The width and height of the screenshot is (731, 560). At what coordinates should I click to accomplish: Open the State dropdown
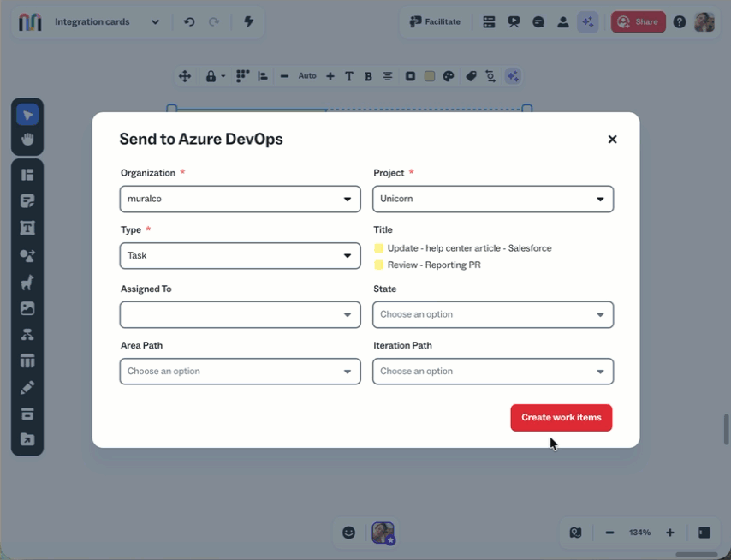[493, 315]
